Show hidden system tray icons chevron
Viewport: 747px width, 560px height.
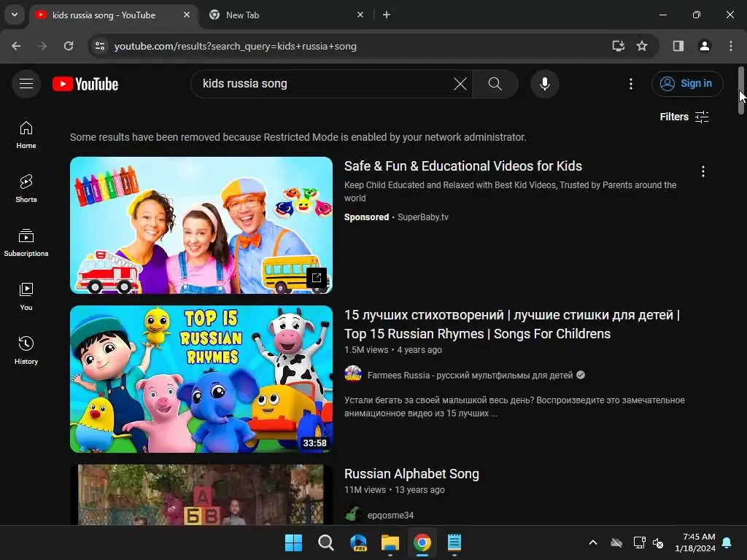593,542
